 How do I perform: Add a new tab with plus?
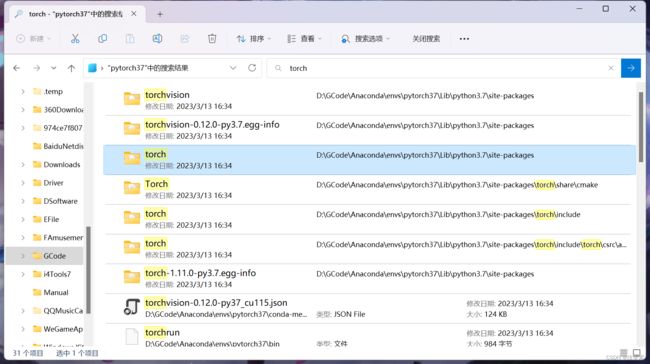160,14
